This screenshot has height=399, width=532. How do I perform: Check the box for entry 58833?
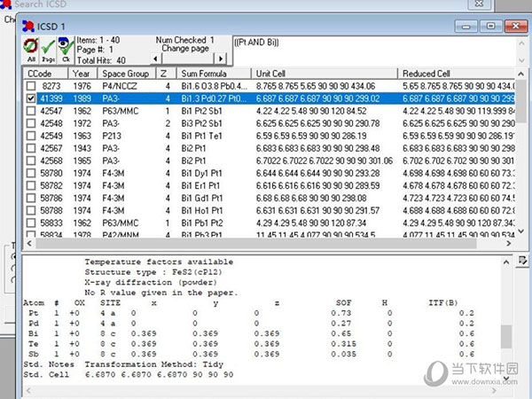(31, 223)
